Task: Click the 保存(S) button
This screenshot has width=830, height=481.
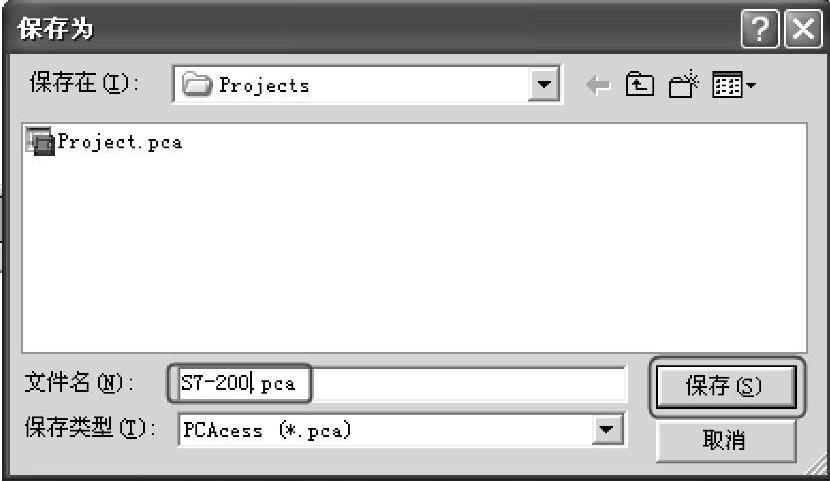Action: click(x=726, y=386)
